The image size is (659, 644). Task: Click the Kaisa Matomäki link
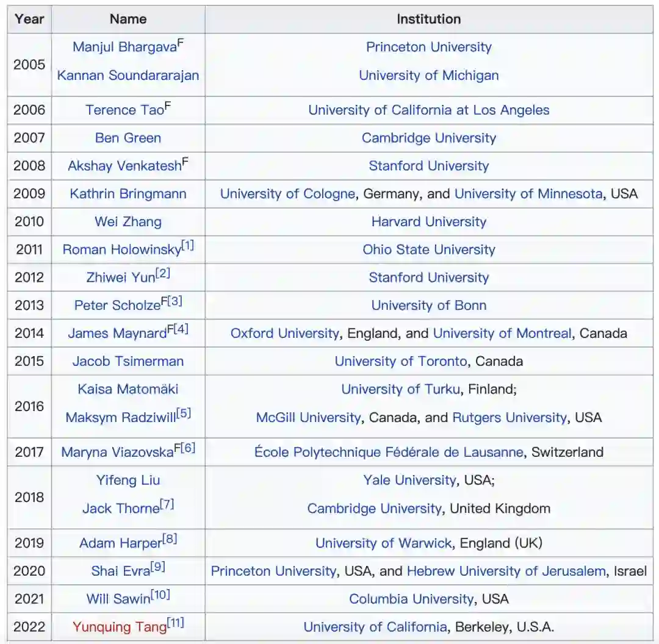[x=128, y=389]
